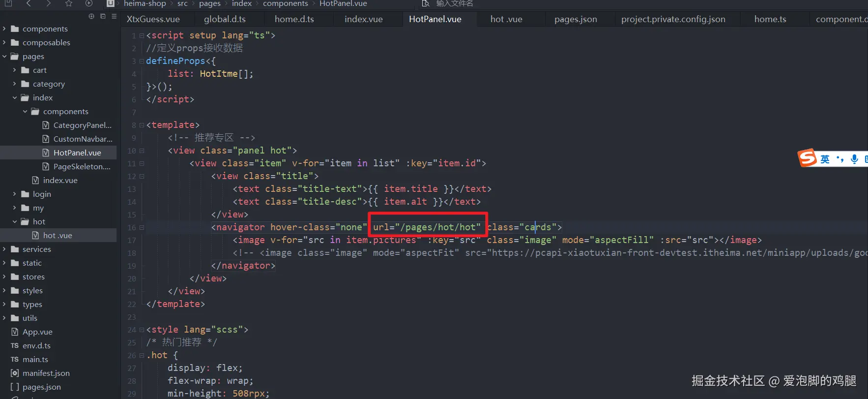
Task: Switch to the home.d.ts tab
Action: click(294, 19)
